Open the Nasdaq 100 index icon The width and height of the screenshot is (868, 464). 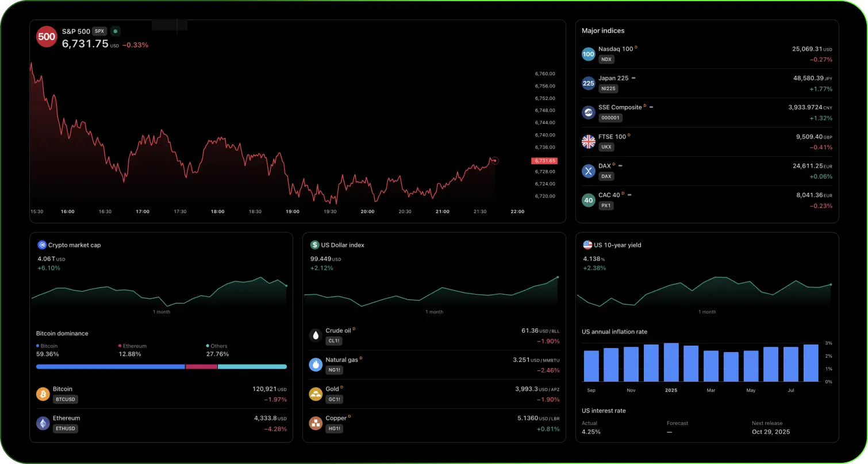(588, 54)
